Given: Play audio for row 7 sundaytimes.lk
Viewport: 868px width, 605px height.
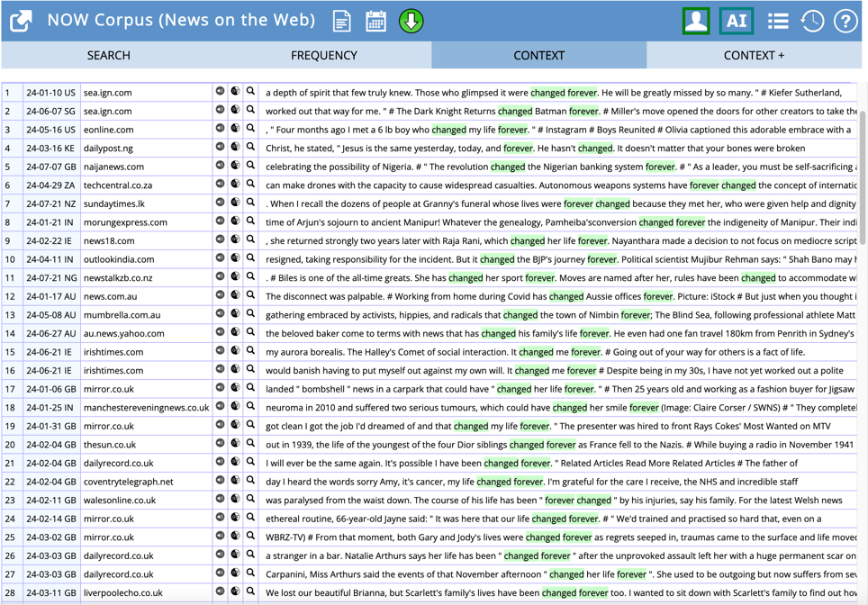Looking at the screenshot, I should pyautogui.click(x=221, y=202).
